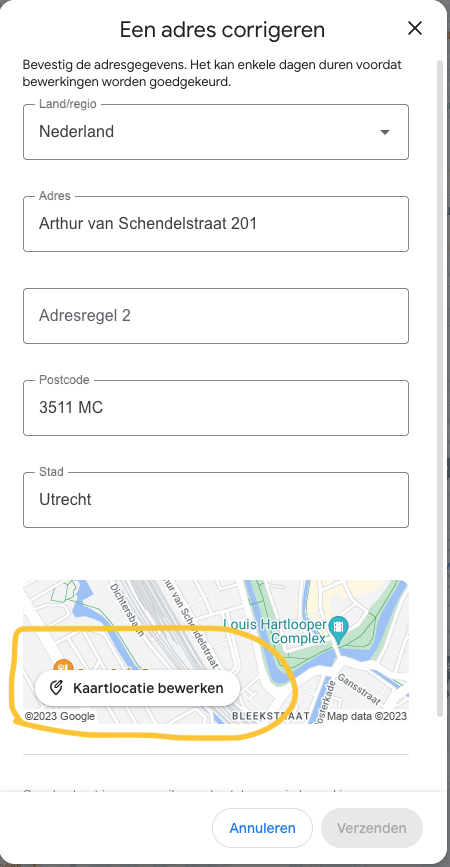Click the Louis Hartlooper Complex map label
The width and height of the screenshot is (450, 867).
pos(275,631)
